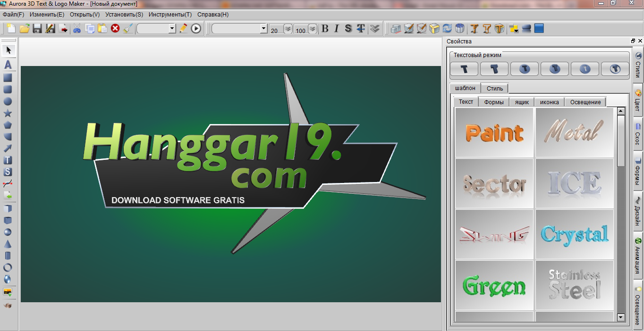Select the S button shape tool
This screenshot has width=644, height=331.
[x=8, y=172]
